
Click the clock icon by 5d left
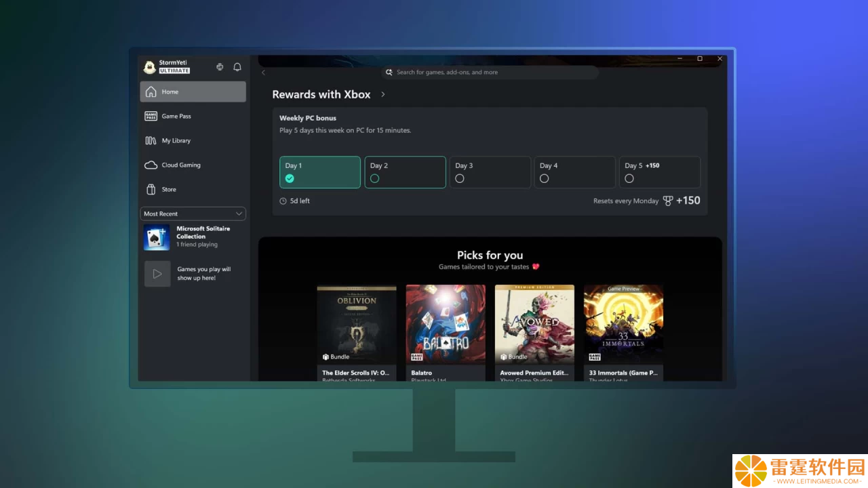[283, 201]
